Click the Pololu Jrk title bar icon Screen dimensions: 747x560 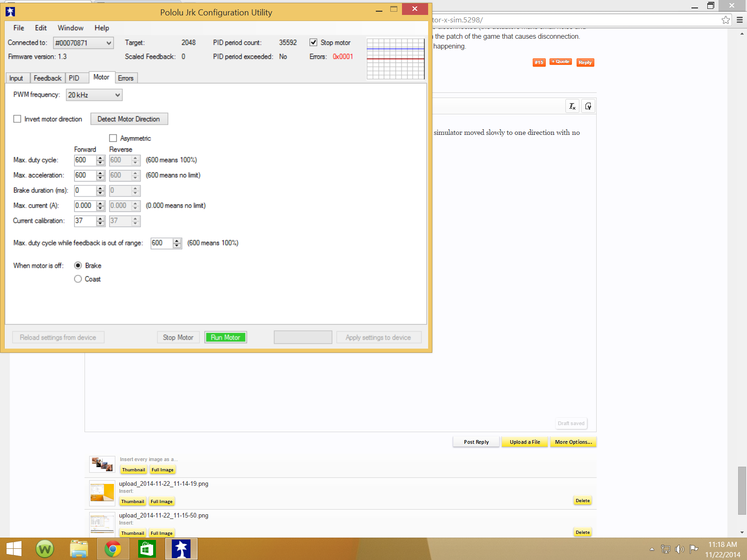10,12
